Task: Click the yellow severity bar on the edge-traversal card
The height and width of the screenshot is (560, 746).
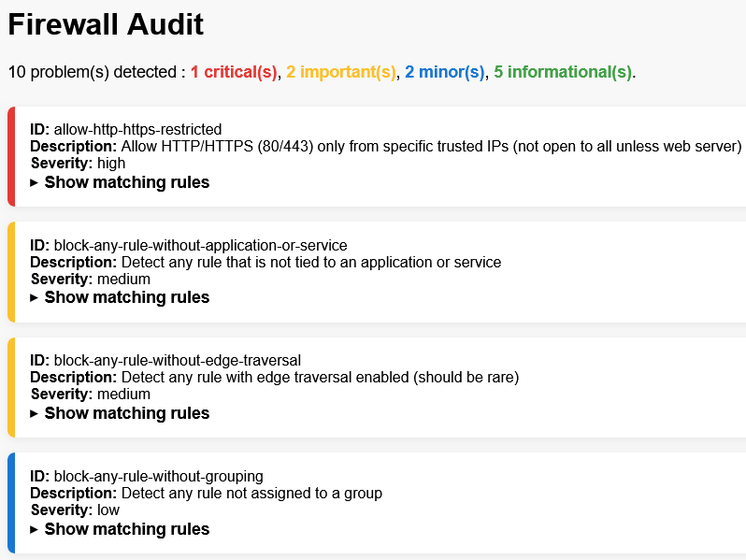Action: pos(11,387)
